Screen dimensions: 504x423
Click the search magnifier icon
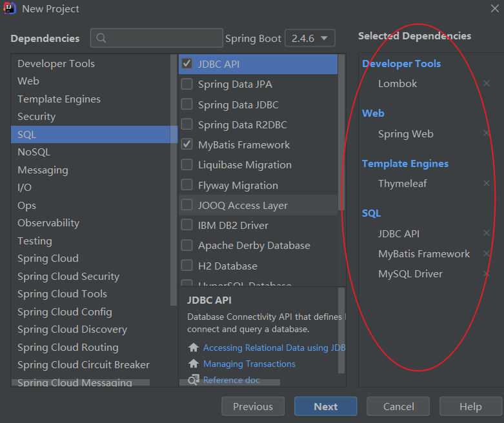coord(101,38)
